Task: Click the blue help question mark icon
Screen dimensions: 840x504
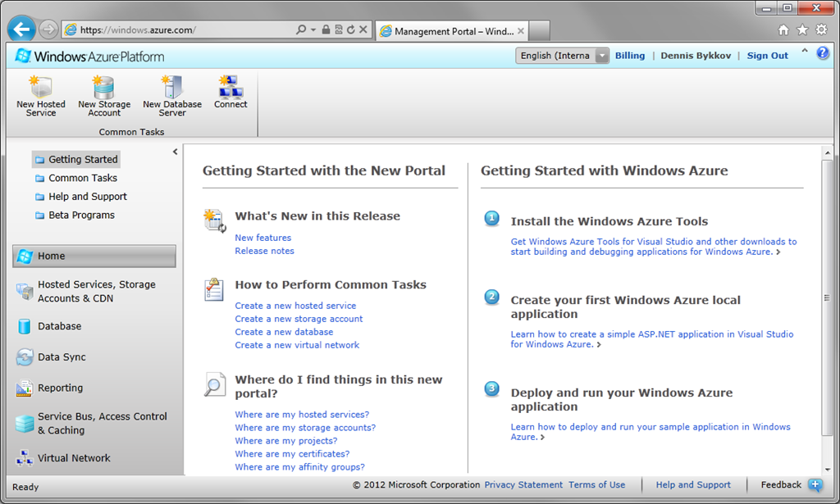Action: coord(822,53)
